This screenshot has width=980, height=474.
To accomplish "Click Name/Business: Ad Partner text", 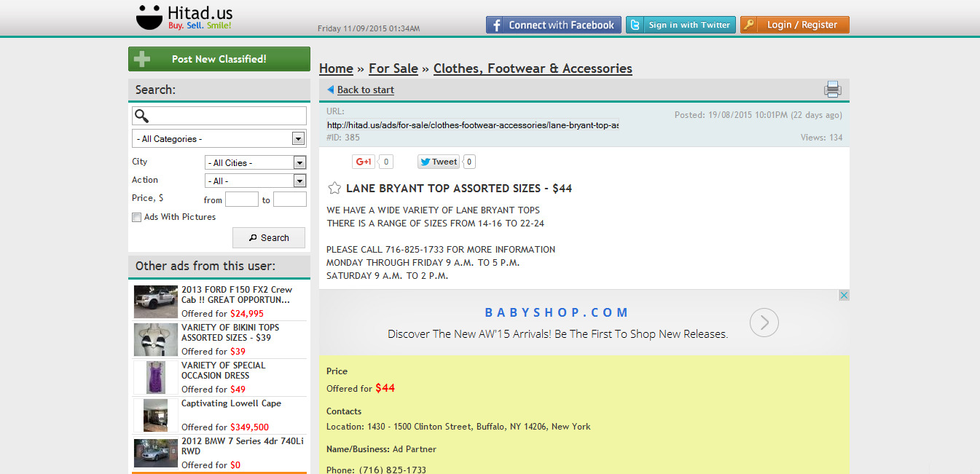I will click(x=382, y=449).
